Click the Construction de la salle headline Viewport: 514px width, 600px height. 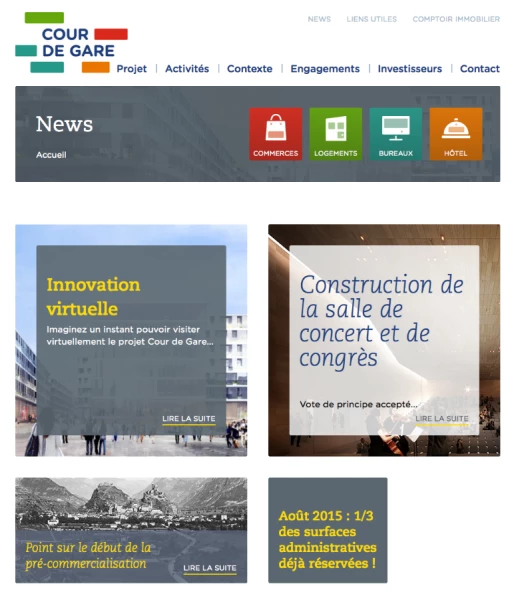click(381, 321)
